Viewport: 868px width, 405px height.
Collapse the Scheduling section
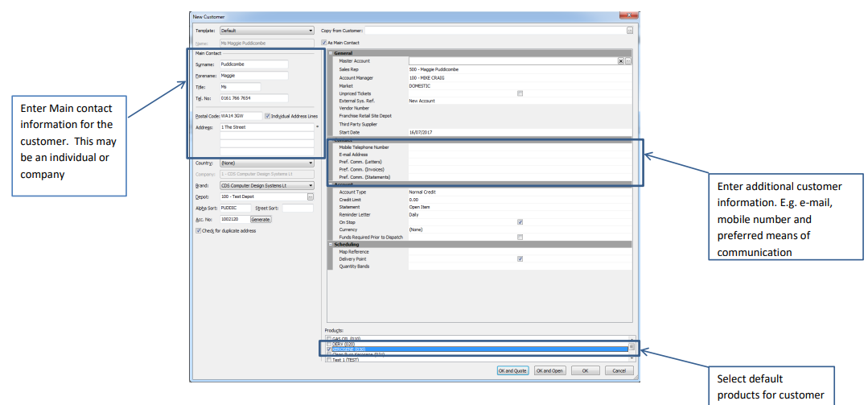(330, 244)
